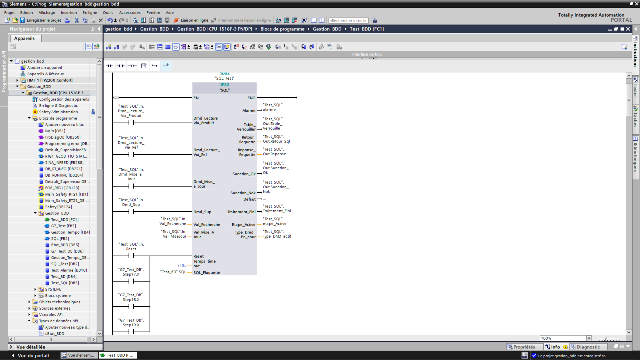
Task: Expand the Objets technologiques folder
Action: (29, 302)
